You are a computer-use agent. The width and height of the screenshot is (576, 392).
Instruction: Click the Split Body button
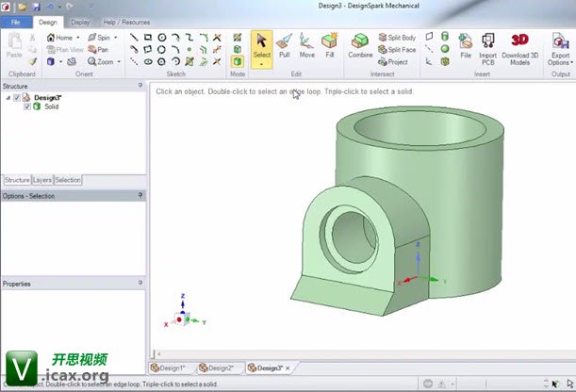(x=396, y=38)
